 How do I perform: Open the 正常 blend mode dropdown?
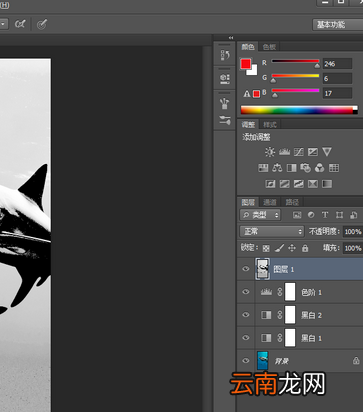pos(272,231)
